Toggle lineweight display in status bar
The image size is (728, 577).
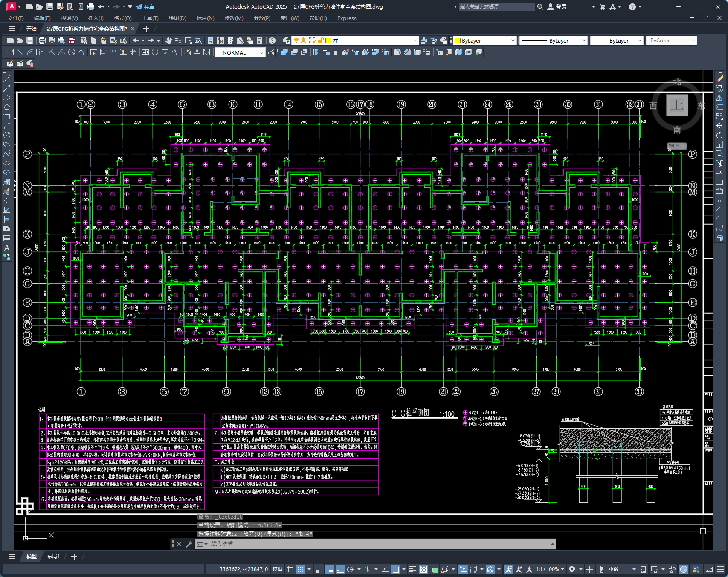tap(412, 569)
